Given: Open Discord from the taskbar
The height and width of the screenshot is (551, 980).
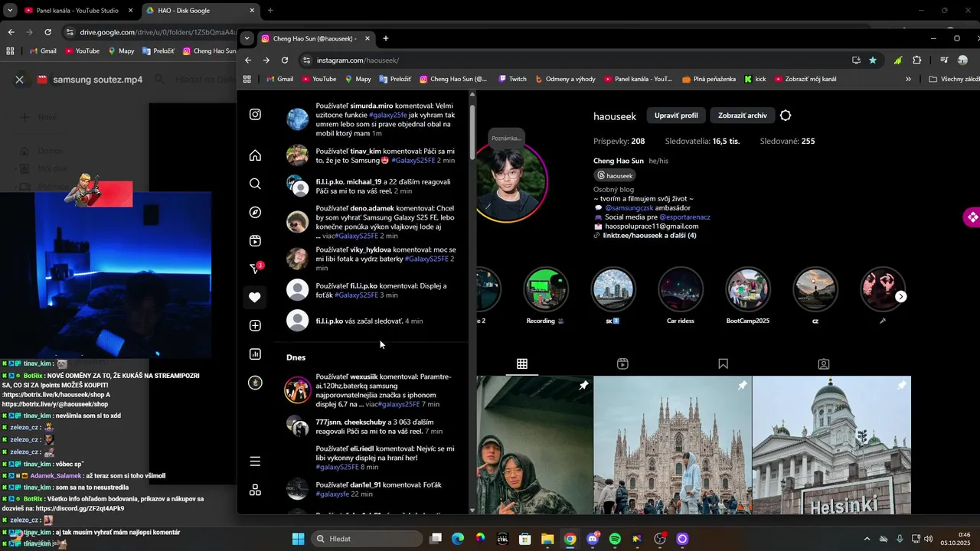Looking at the screenshot, I should tap(593, 539).
